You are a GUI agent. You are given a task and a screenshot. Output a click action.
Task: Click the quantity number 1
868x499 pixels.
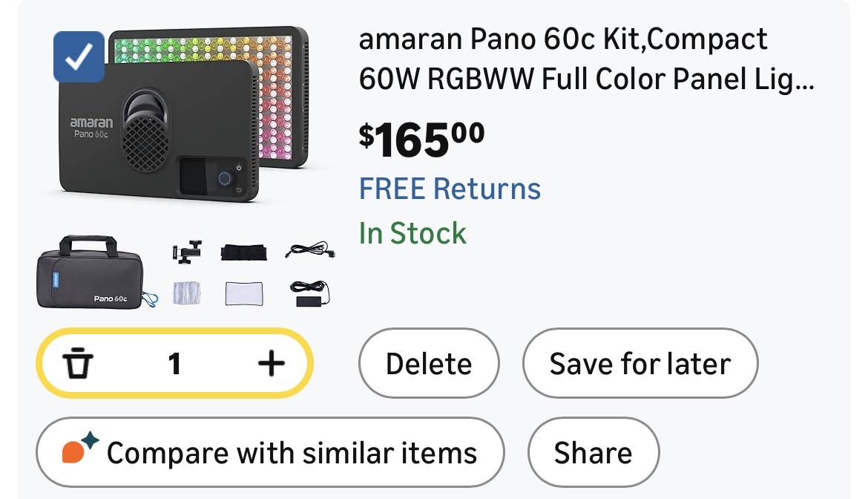click(x=174, y=364)
